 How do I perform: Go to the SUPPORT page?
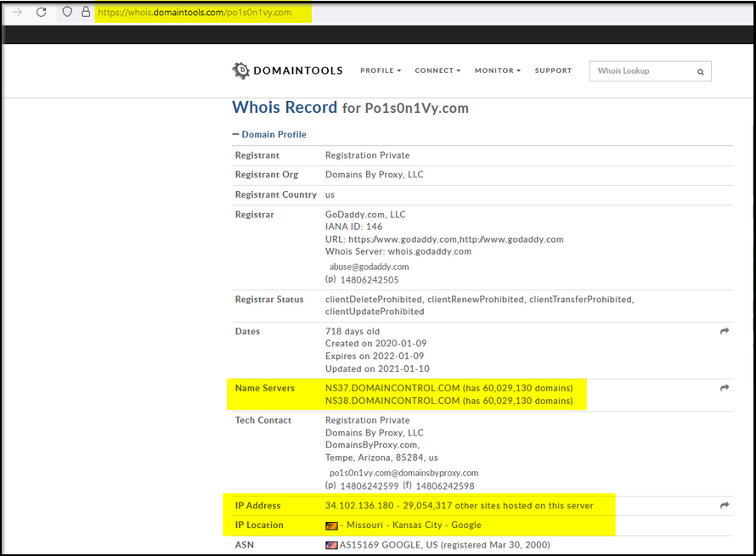553,70
